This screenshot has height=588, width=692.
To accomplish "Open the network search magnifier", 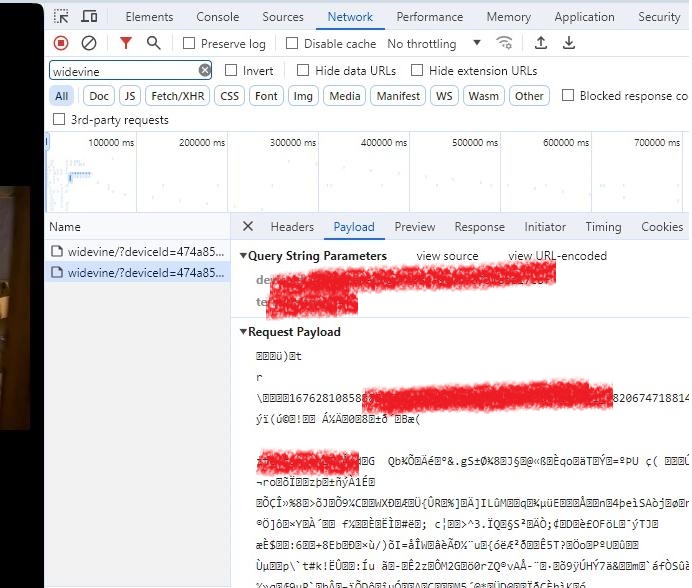I will 154,43.
